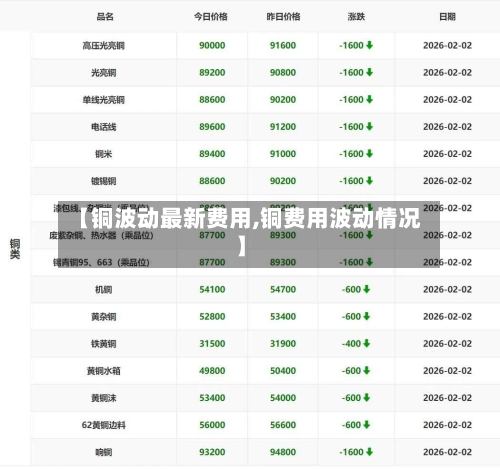Image resolution: width=500 pixels, height=469 pixels.
Task: Select the 铜类 category label
Action: click(x=15, y=249)
